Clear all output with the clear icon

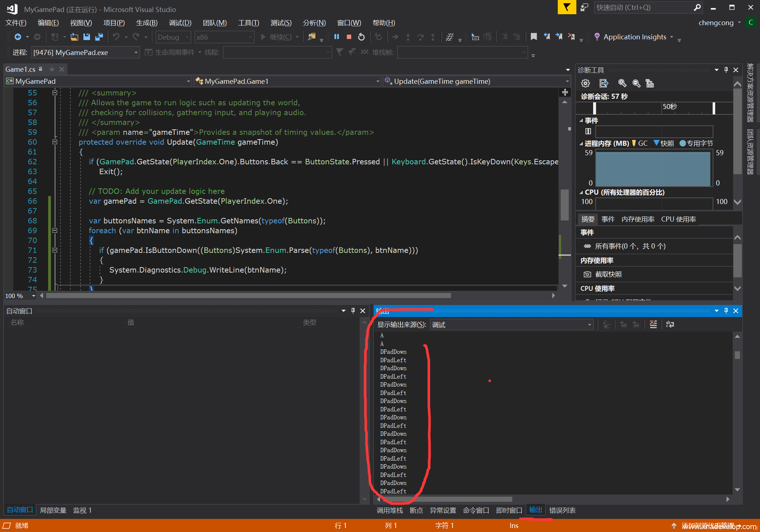click(653, 324)
